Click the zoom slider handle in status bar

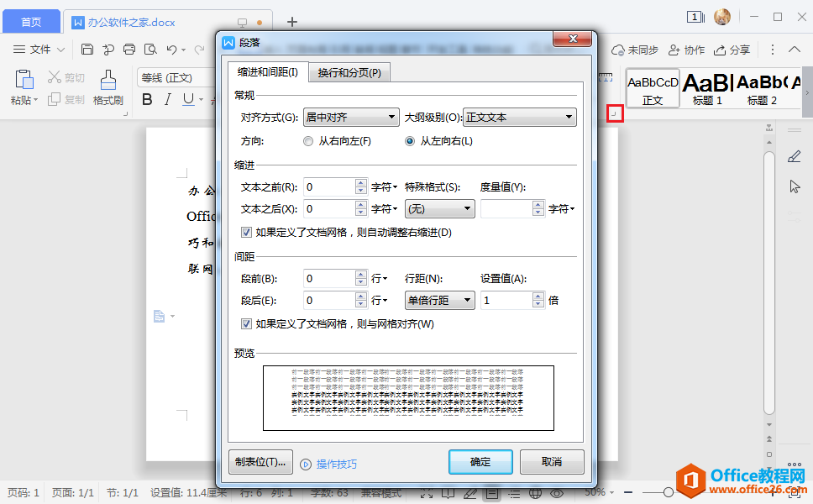(669, 492)
